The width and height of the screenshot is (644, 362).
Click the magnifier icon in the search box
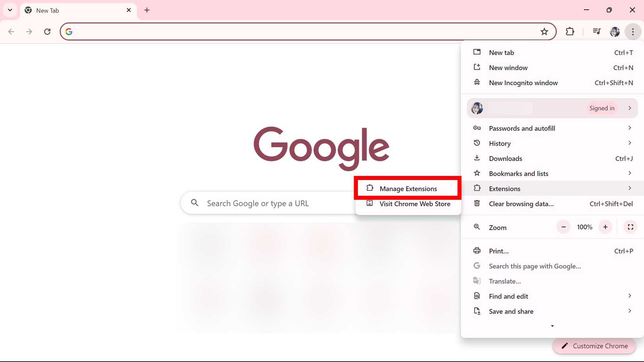coord(195,203)
